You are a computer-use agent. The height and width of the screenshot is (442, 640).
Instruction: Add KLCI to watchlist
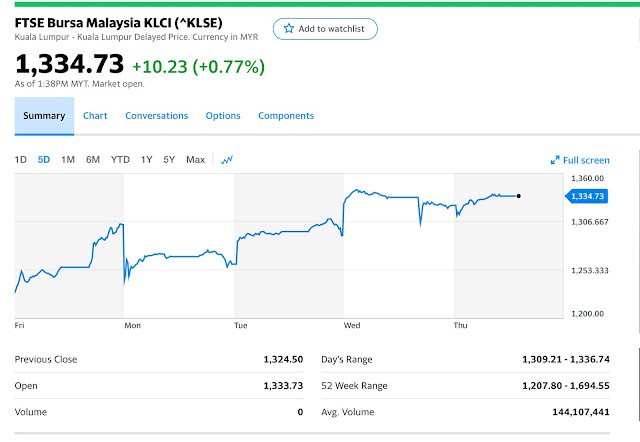(x=325, y=29)
